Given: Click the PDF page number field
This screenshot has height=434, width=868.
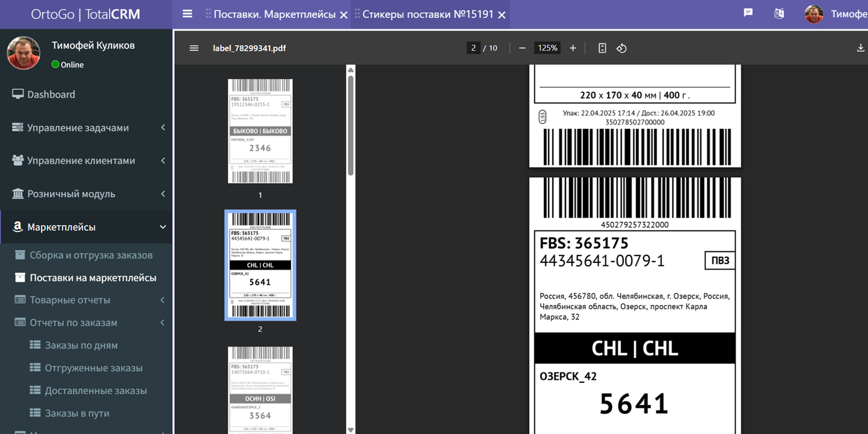Looking at the screenshot, I should tap(474, 48).
